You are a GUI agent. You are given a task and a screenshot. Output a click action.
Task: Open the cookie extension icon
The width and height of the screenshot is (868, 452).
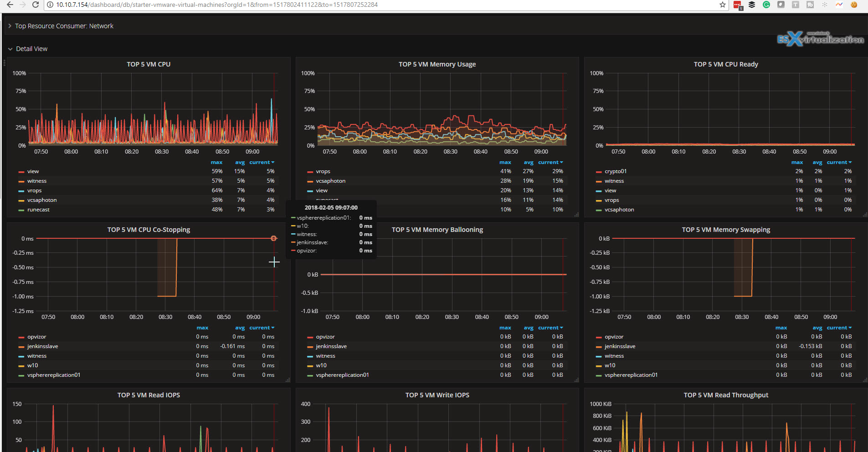[x=854, y=5]
